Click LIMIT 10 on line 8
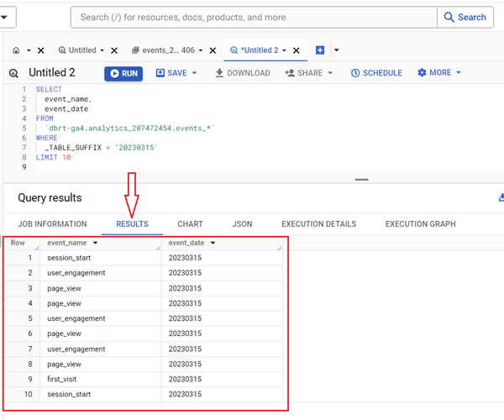The width and height of the screenshot is (504, 420). pos(54,157)
